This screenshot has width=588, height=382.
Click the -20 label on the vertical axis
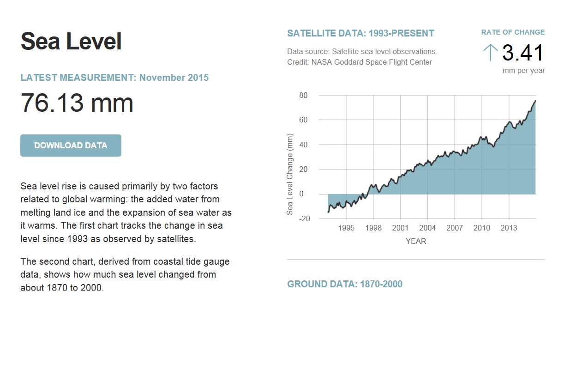point(304,218)
